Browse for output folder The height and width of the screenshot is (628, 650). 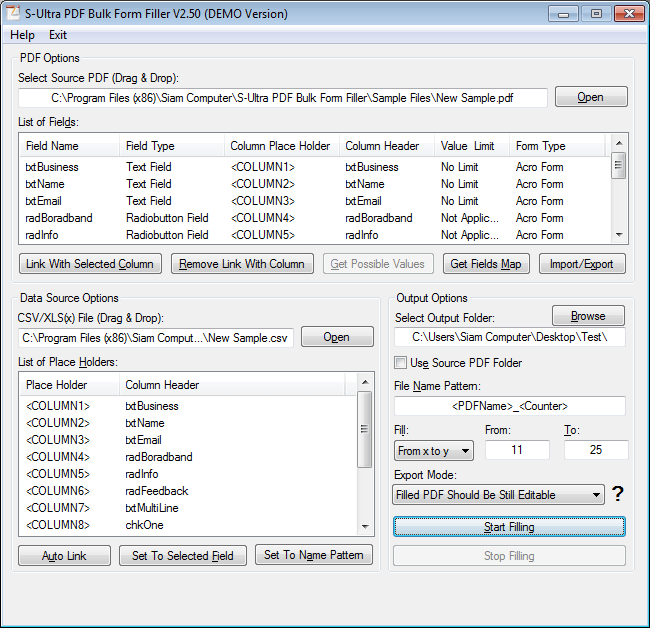coord(588,316)
